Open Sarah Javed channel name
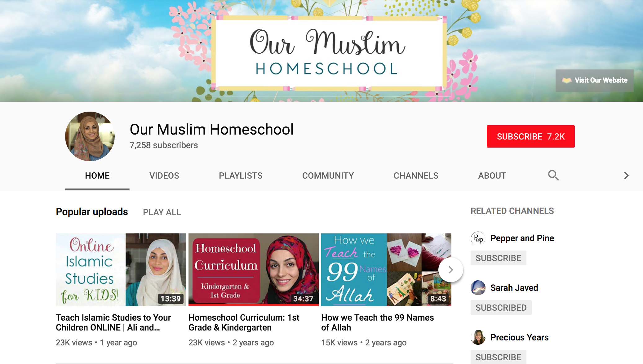643x364 pixels. [x=514, y=288]
